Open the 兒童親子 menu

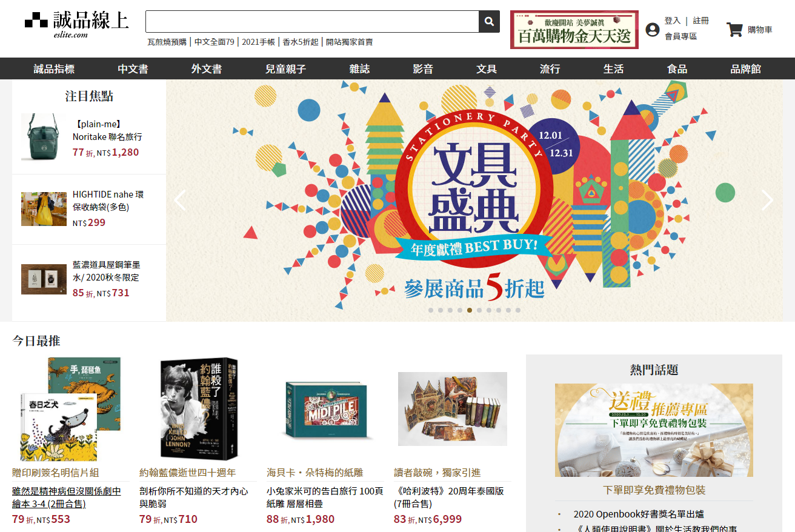coord(285,69)
